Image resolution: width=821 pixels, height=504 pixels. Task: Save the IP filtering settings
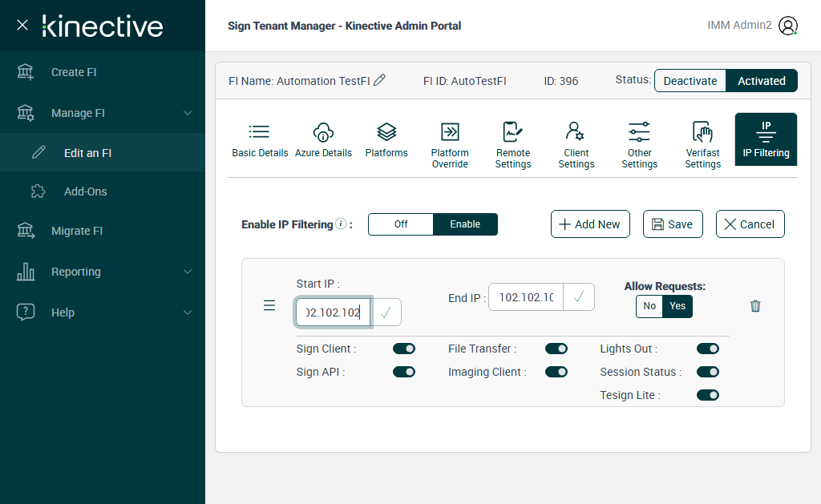click(x=673, y=224)
